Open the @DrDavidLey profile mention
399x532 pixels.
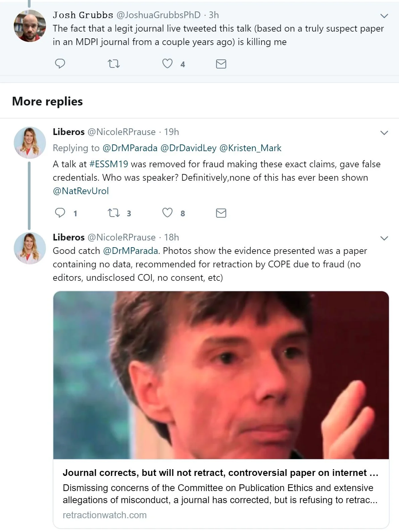point(188,148)
